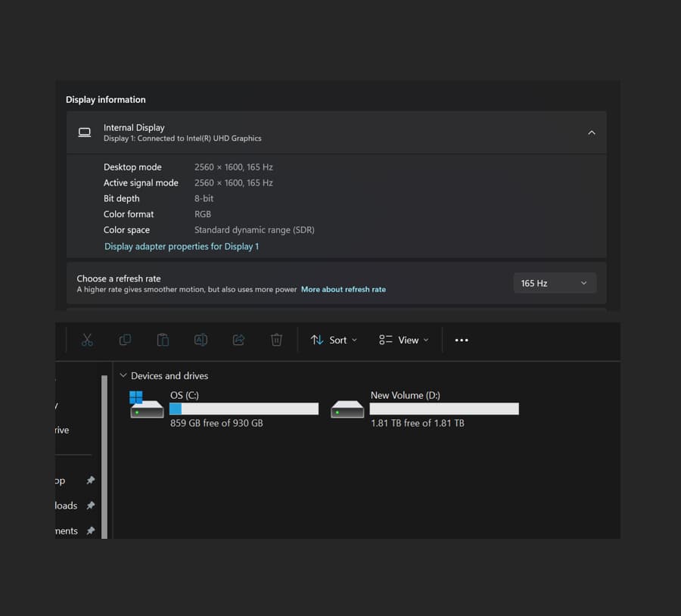Select the 'rive' item in navigation pane

click(x=62, y=430)
